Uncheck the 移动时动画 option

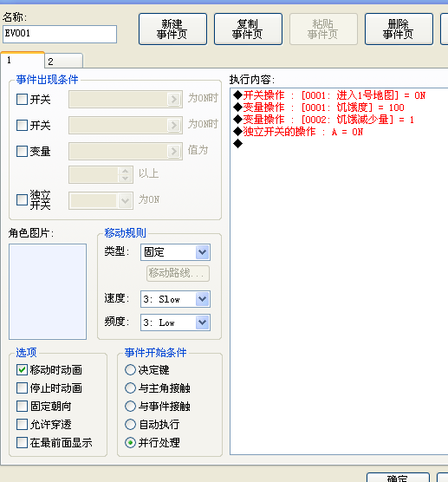22,370
